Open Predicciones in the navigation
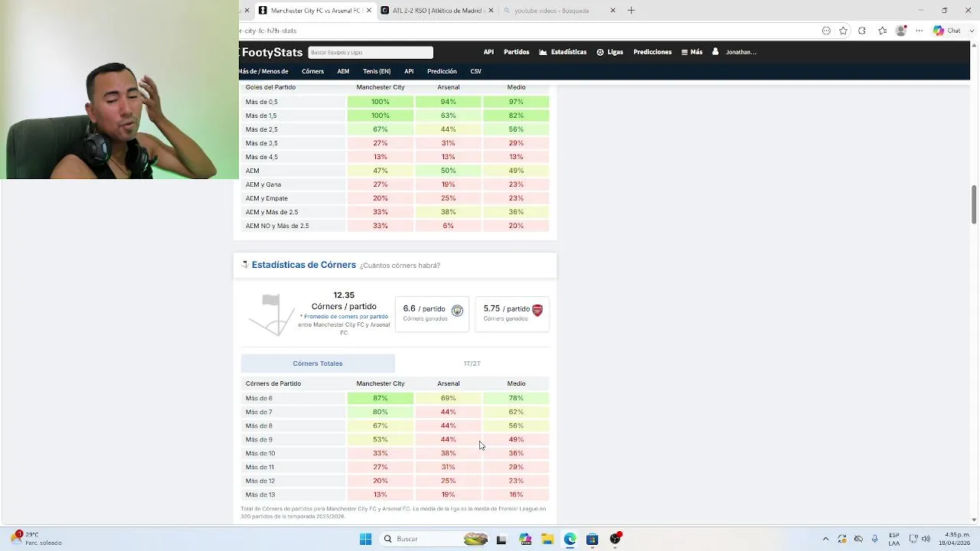The image size is (980, 551). (x=652, y=52)
